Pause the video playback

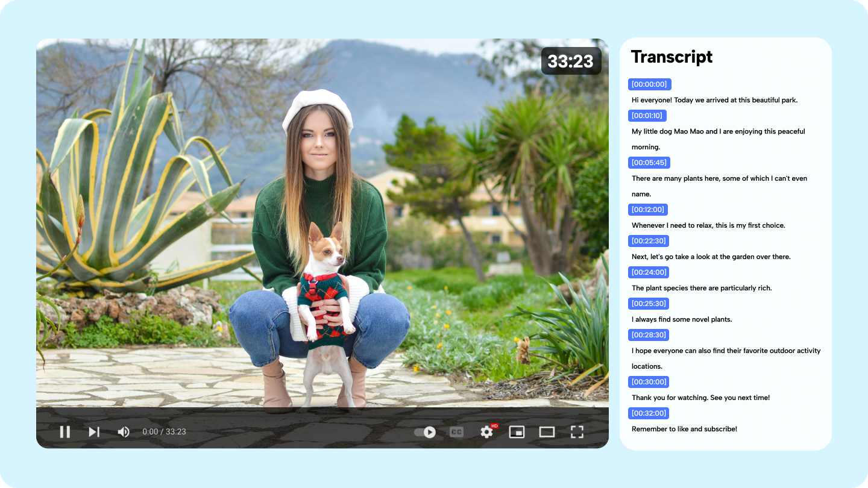click(x=65, y=431)
